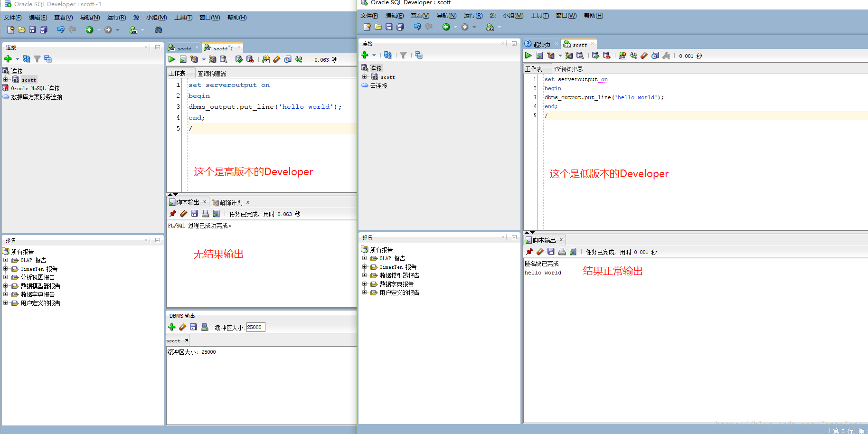Pin the script output in right window
Viewport: 868px width, 434px height.
[x=529, y=252]
